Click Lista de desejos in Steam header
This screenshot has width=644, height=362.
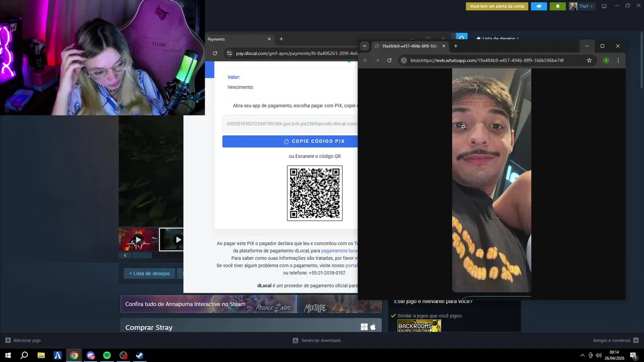pos(498,39)
